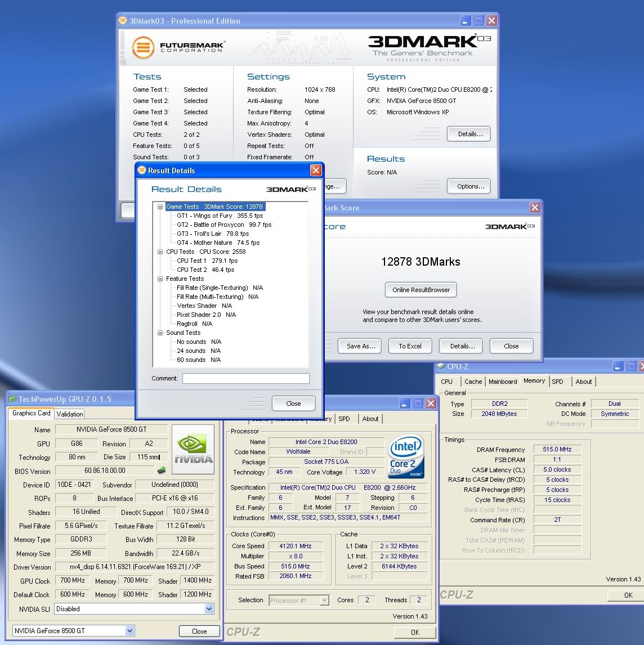
Task: Click the BIOS save chip icon in GPU-Z
Action: point(162,470)
